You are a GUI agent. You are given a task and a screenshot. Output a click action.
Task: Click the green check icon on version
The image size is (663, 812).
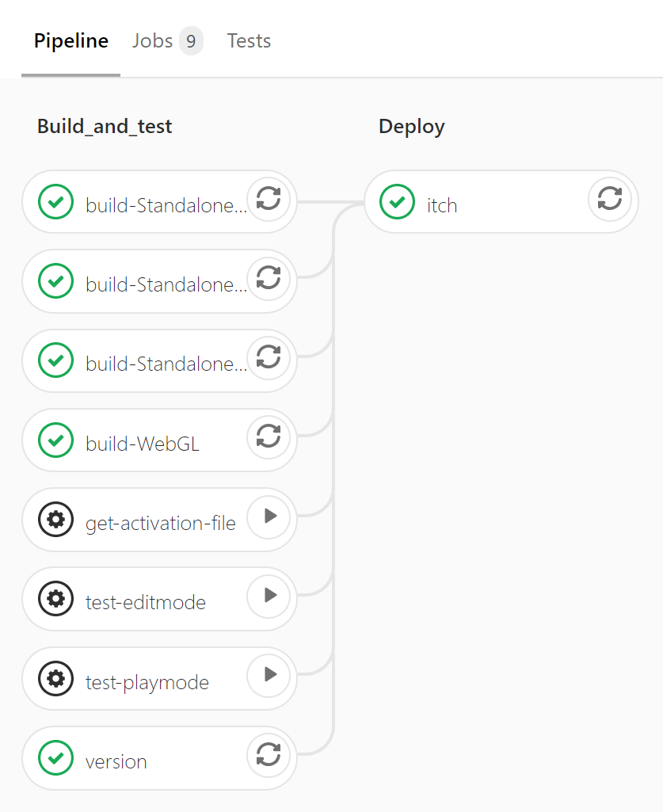(x=55, y=758)
